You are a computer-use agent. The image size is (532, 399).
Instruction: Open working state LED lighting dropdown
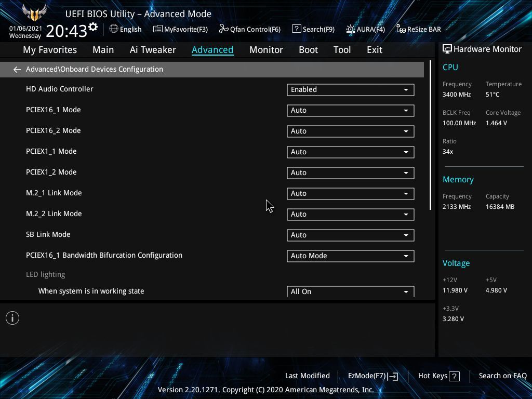coord(350,291)
